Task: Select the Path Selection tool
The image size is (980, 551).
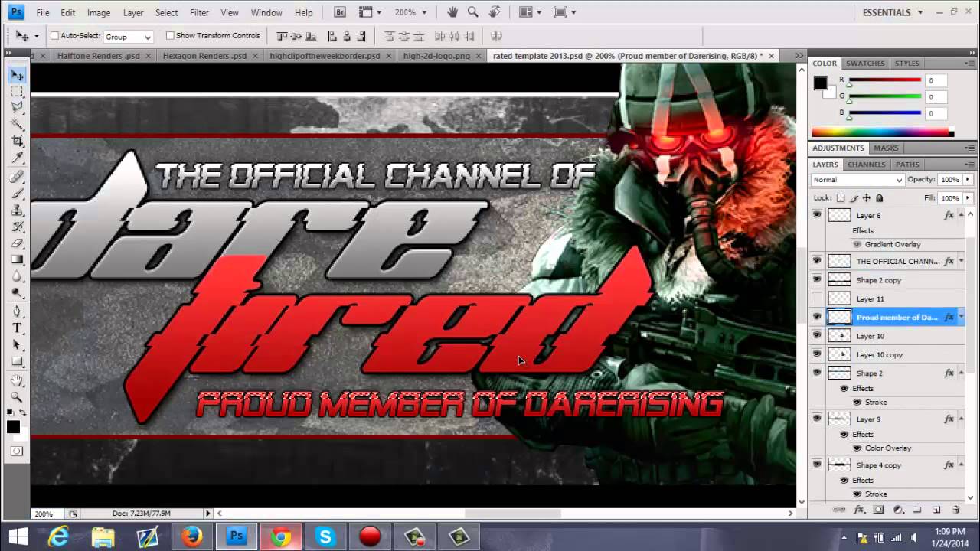Action: (17, 345)
